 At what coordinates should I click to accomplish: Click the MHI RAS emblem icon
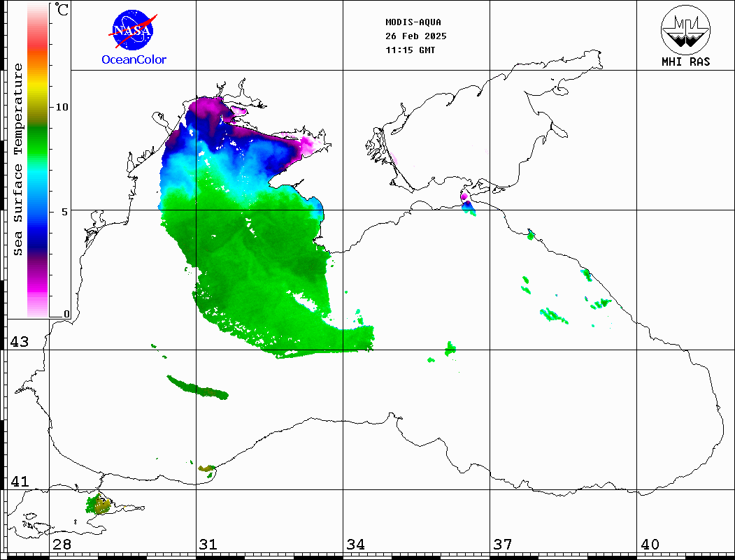(x=685, y=29)
